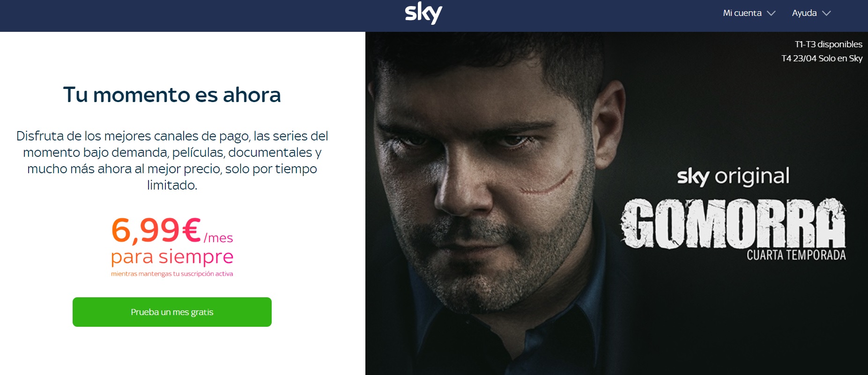Viewport: 868px width, 375px height.
Task: Open the Gomorra promotional banner image
Action: 616,203
